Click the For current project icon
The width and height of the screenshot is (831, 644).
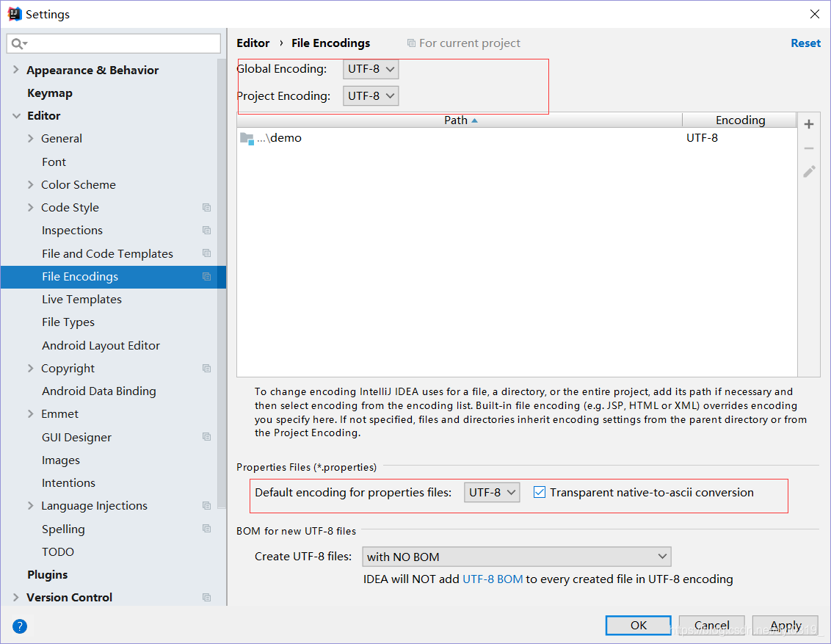click(x=411, y=43)
